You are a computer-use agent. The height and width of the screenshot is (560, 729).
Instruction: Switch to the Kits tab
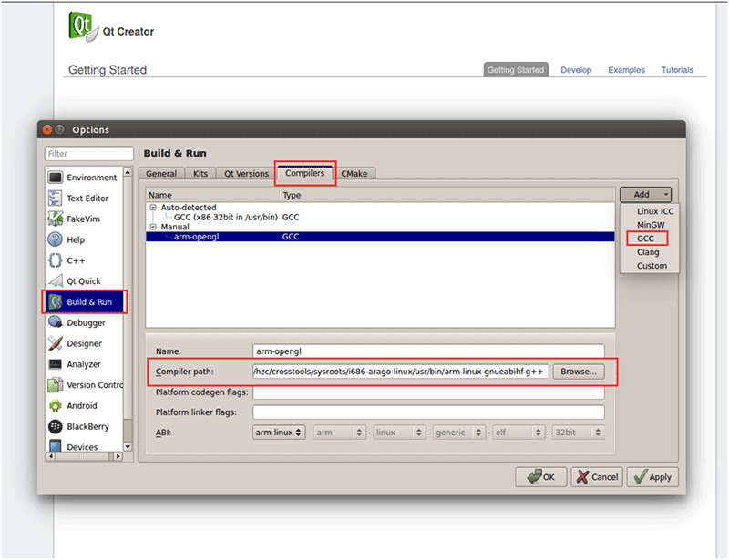point(200,173)
